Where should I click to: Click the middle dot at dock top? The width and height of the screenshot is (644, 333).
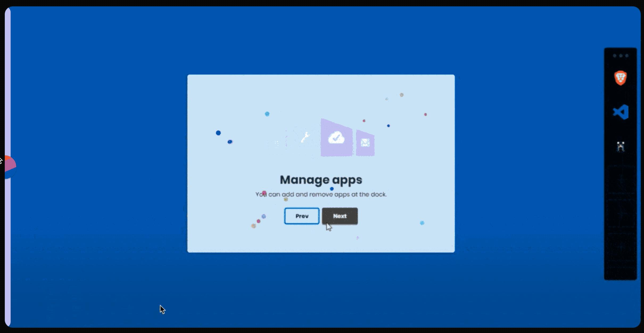click(x=621, y=56)
